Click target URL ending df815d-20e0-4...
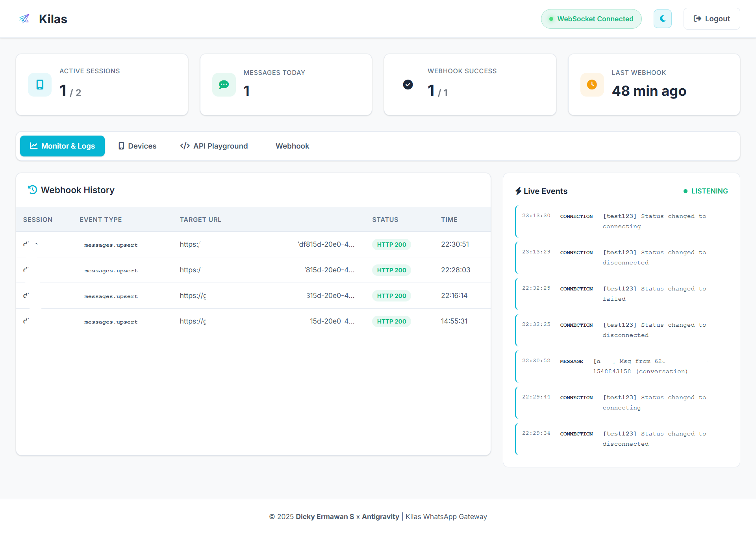756x534 pixels. point(267,244)
